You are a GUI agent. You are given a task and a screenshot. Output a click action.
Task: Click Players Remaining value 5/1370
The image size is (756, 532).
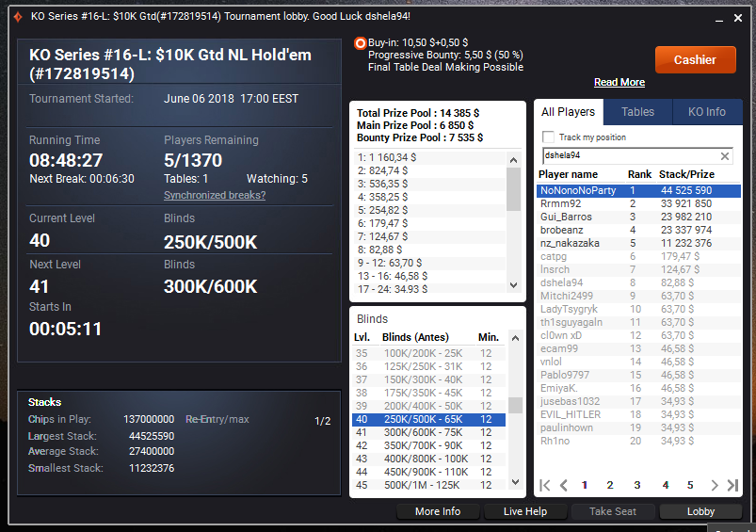tap(193, 160)
